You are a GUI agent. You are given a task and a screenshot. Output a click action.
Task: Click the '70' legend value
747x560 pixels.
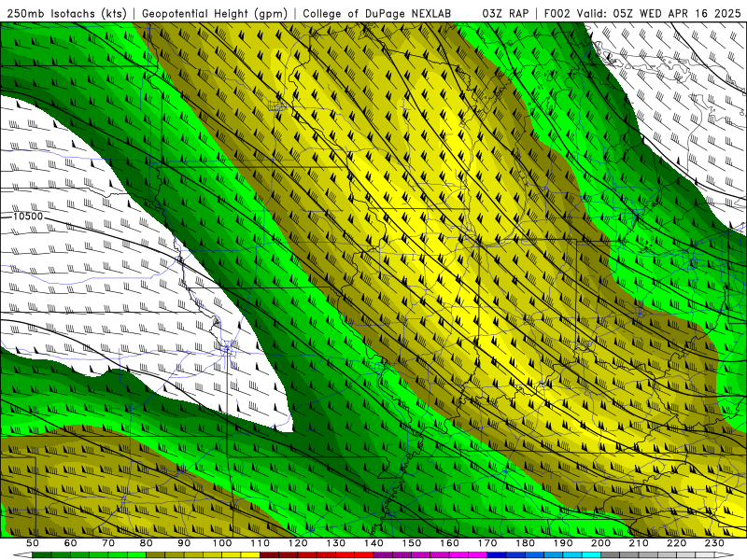click(108, 543)
